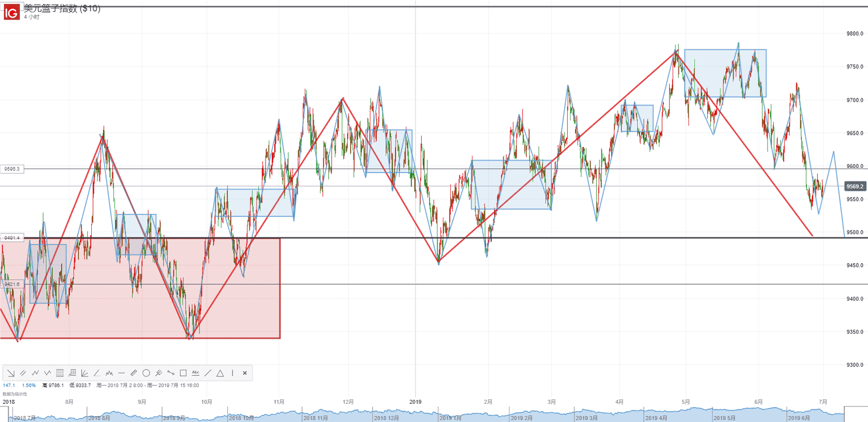
Task: Select the angled line with dotted base tool
Action: (97, 373)
